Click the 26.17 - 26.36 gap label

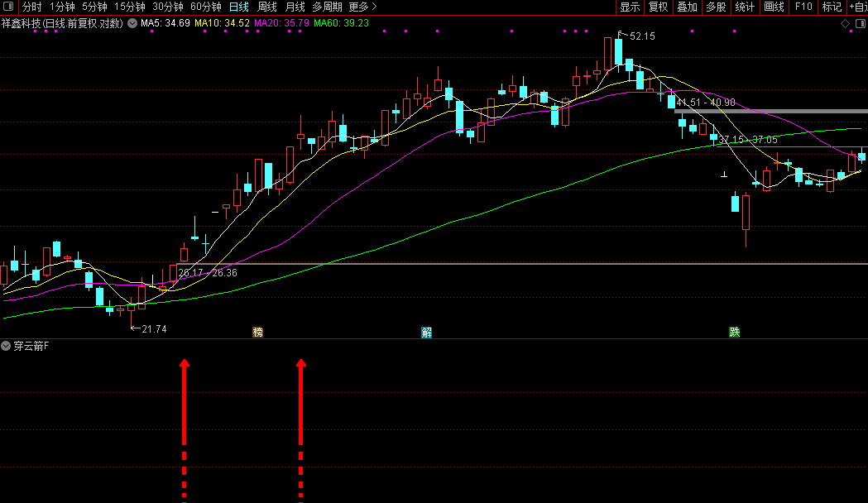coord(208,273)
